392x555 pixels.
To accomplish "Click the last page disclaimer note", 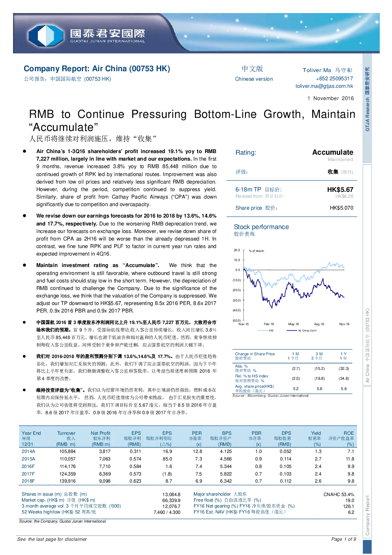I will [52, 539].
